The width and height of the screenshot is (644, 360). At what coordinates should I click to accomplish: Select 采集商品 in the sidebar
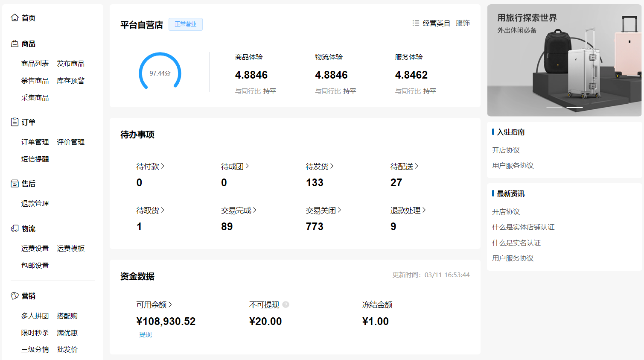click(x=35, y=98)
